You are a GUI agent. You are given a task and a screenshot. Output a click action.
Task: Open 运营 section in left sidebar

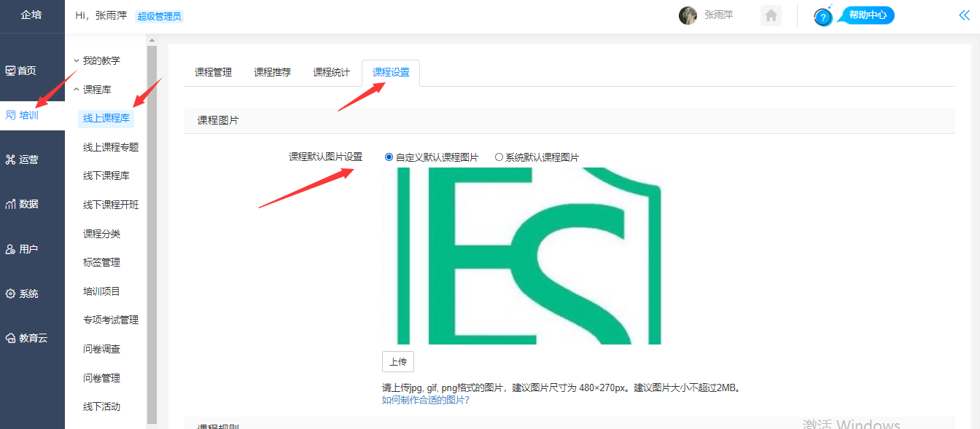point(11,160)
